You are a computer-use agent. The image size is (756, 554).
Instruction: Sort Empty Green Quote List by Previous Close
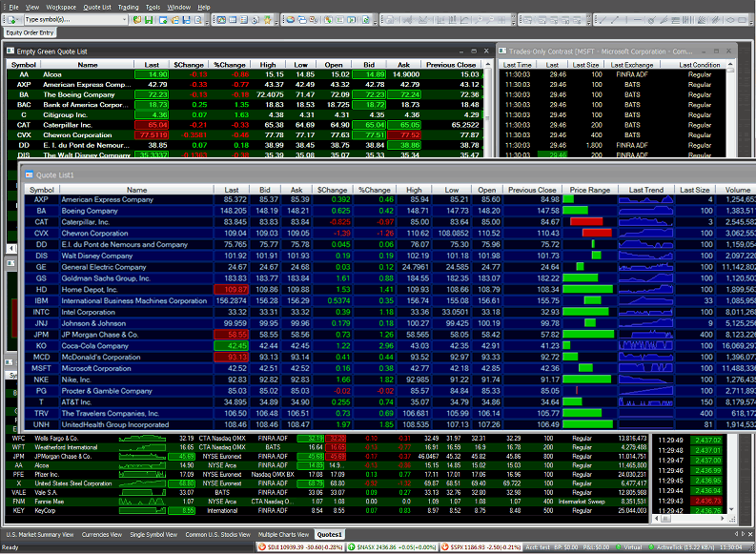click(451, 65)
